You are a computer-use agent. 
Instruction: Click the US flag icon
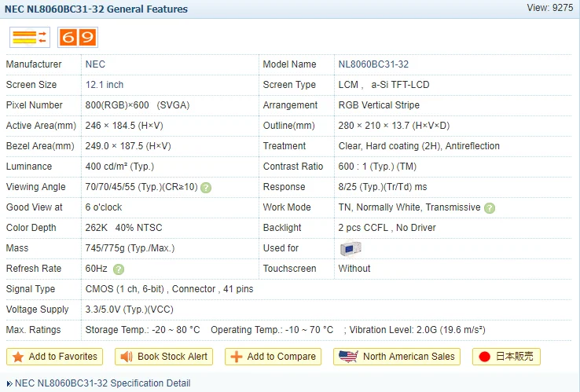pyautogui.click(x=348, y=357)
